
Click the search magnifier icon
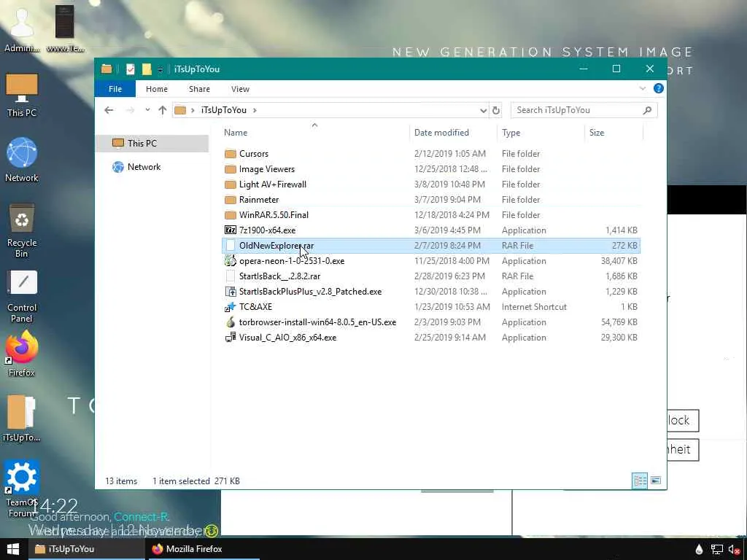pos(647,110)
